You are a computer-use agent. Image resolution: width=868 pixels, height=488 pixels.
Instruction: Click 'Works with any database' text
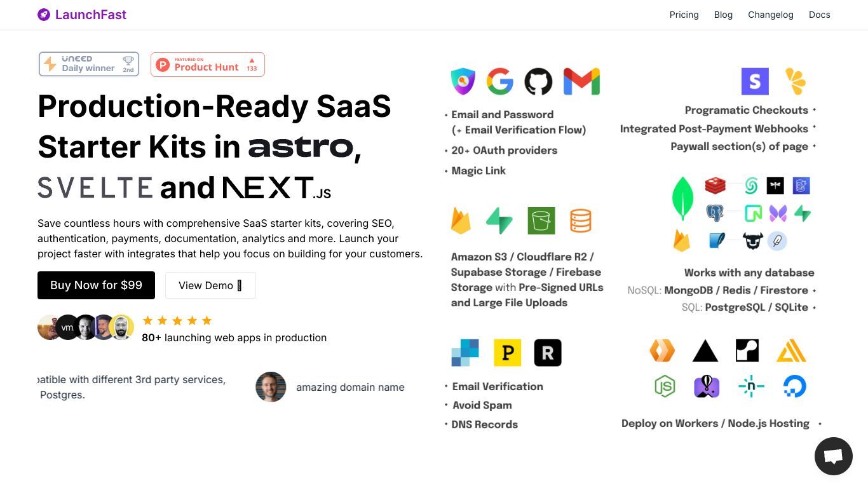[x=749, y=273]
